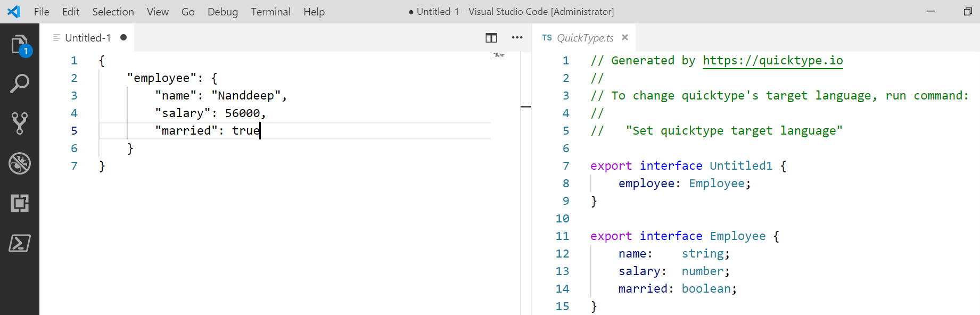
Task: Open the Debug view icon
Action: pos(20,163)
